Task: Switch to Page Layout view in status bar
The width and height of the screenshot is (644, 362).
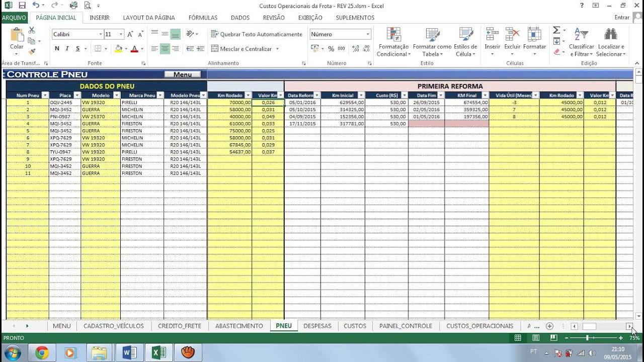Action: 536,338
